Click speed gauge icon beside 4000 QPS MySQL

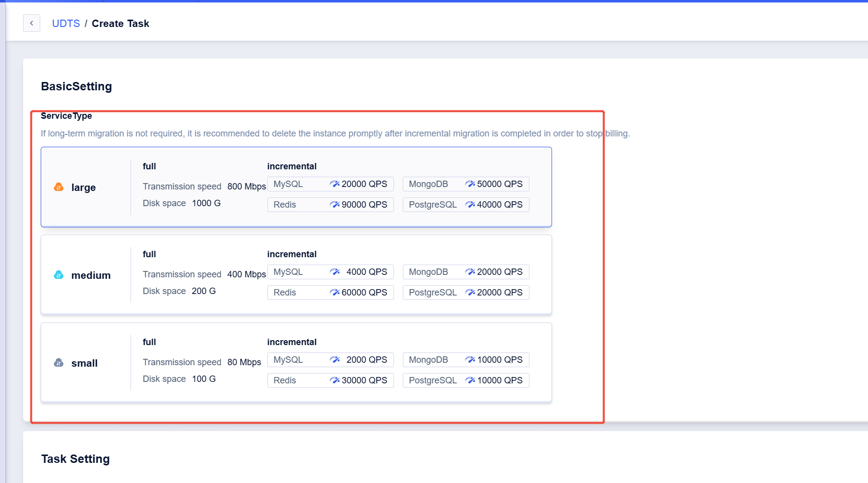(x=335, y=272)
